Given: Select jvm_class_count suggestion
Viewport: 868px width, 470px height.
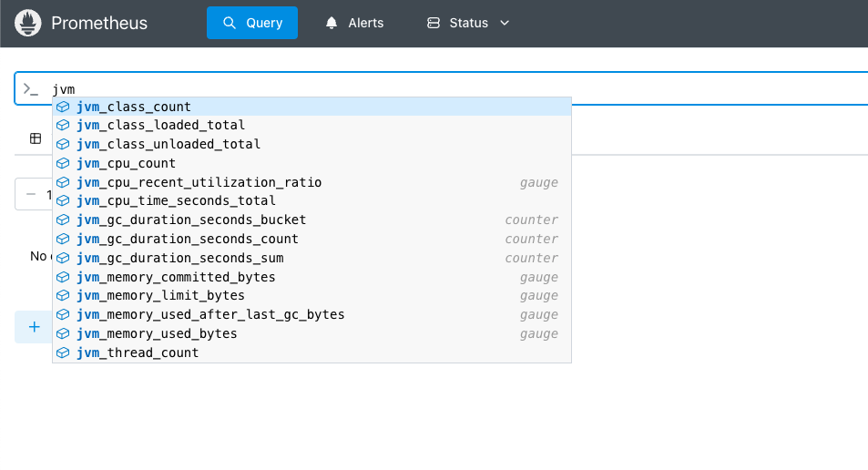Looking at the screenshot, I should (311, 107).
